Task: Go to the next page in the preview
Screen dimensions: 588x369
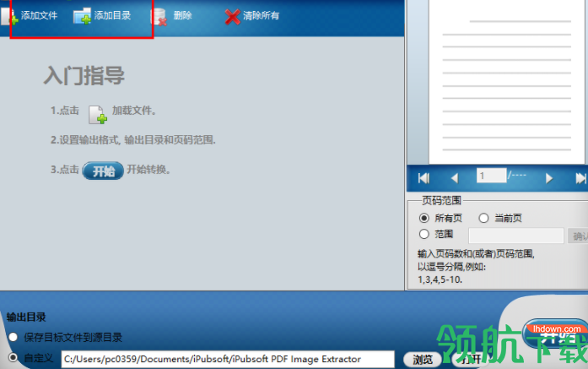Action: (549, 178)
